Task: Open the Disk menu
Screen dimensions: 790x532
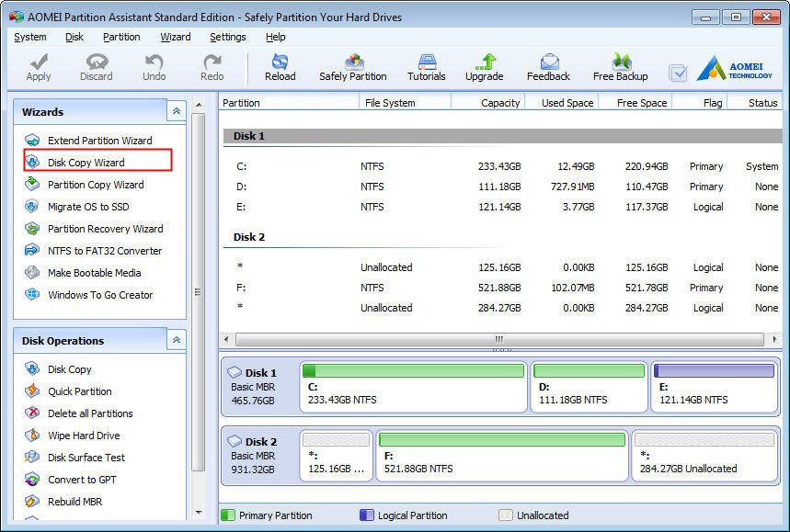Action: tap(74, 37)
